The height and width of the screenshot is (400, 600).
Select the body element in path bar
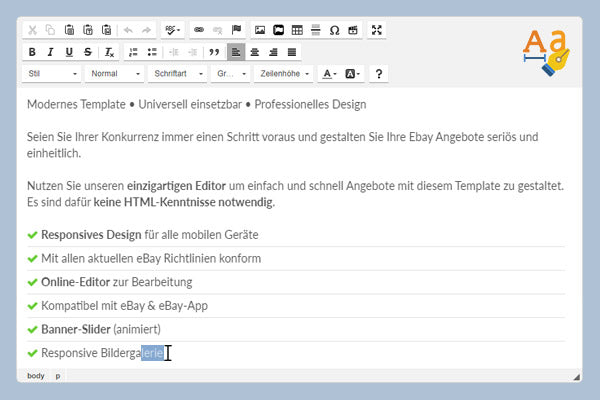(x=35, y=375)
